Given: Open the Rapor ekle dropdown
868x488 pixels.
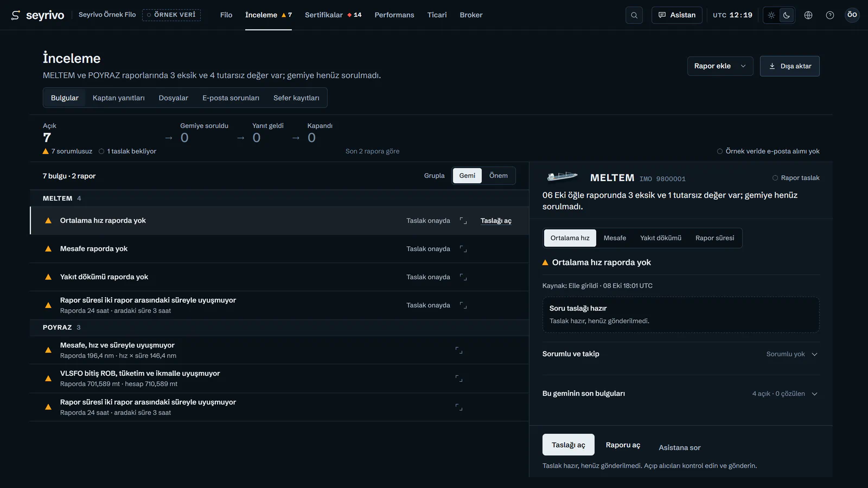Looking at the screenshot, I should click(720, 66).
